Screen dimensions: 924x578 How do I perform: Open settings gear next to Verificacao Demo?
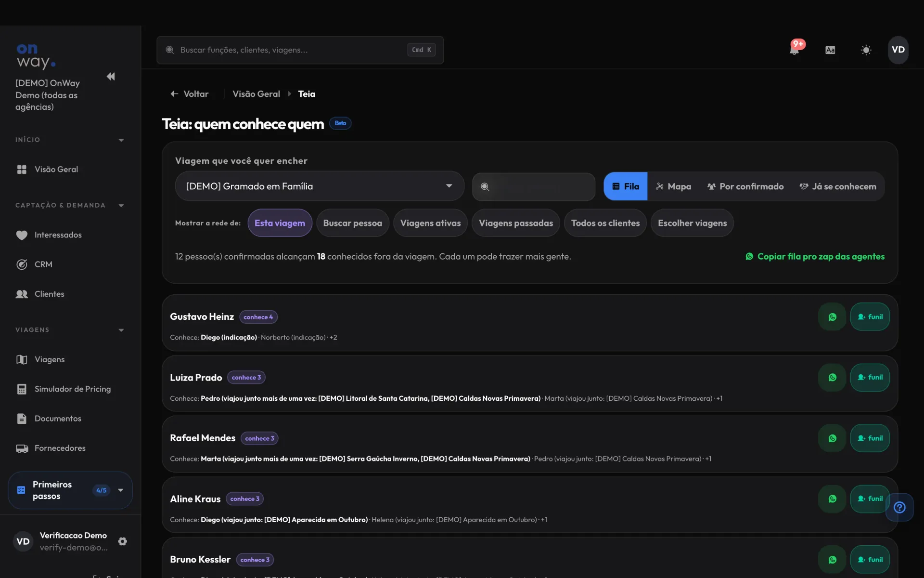pos(123,541)
